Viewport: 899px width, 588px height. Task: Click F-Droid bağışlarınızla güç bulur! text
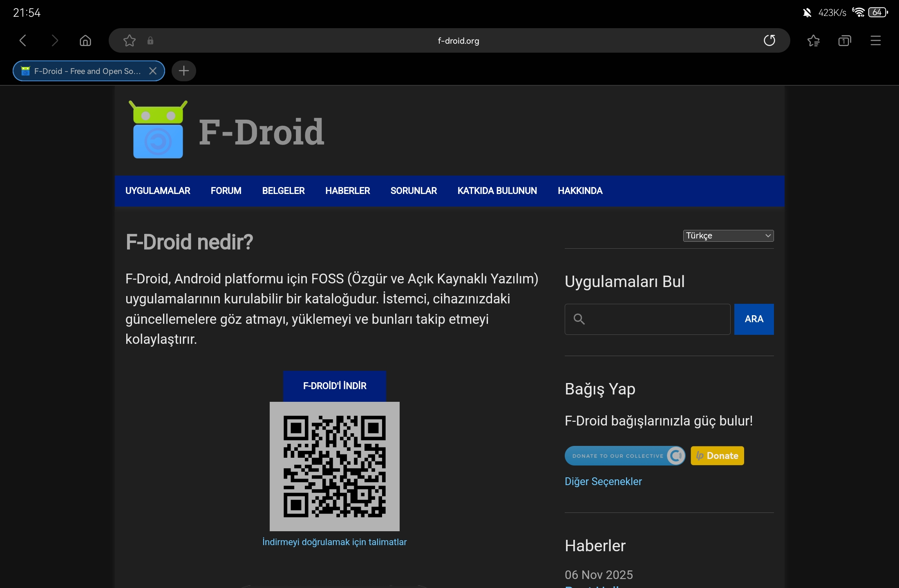tap(659, 421)
